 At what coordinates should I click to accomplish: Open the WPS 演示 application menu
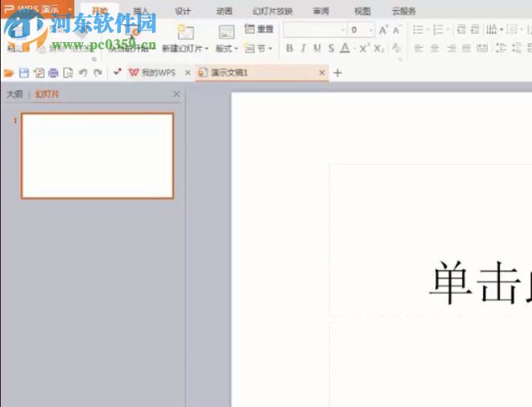pyautogui.click(x=37, y=9)
